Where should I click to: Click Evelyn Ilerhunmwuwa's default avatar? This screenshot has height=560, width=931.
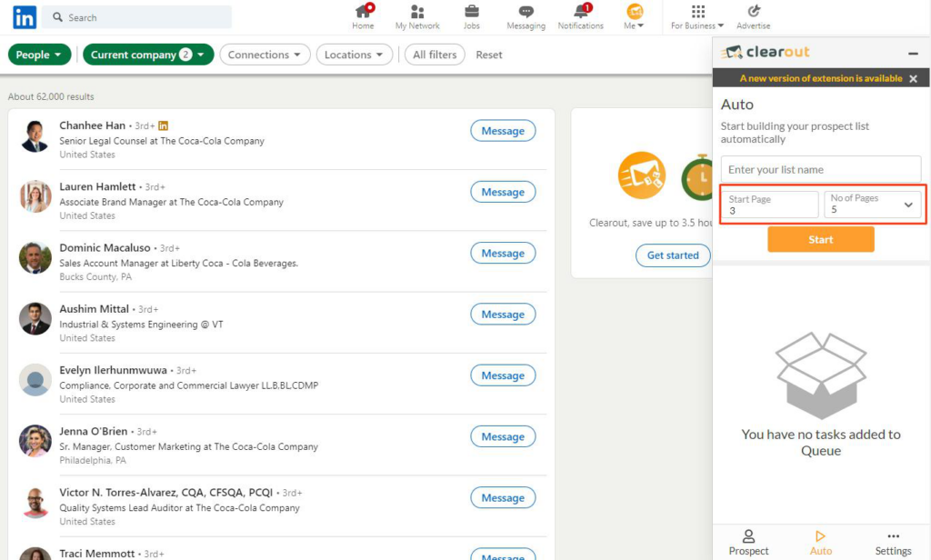tap(35, 380)
